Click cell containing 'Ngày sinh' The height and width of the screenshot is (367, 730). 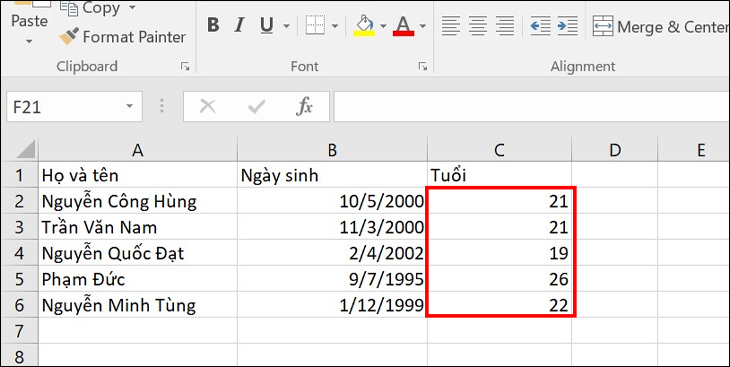pyautogui.click(x=332, y=175)
